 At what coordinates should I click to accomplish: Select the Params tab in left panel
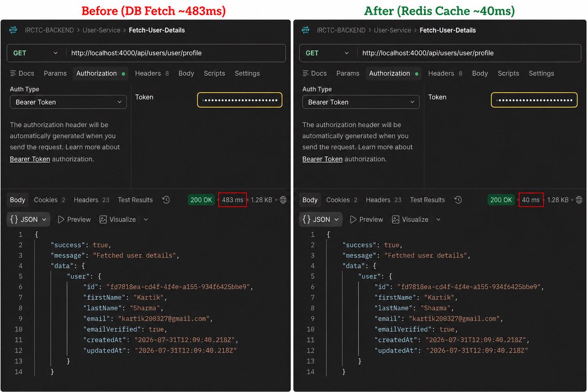(x=55, y=73)
